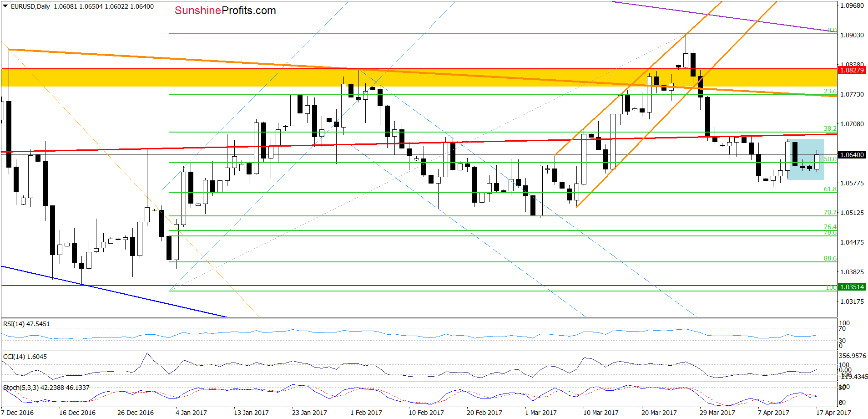
Task: Click the 76.4 Fibonacci level label
Action: tap(830, 227)
